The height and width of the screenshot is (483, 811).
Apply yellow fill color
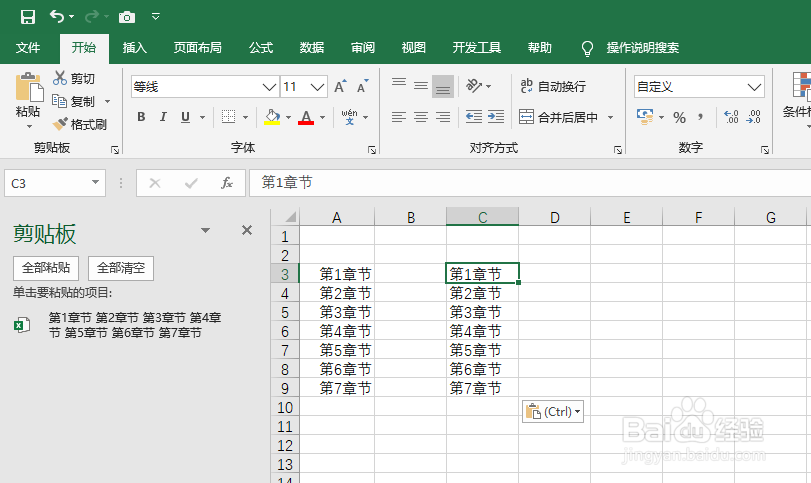click(x=272, y=117)
